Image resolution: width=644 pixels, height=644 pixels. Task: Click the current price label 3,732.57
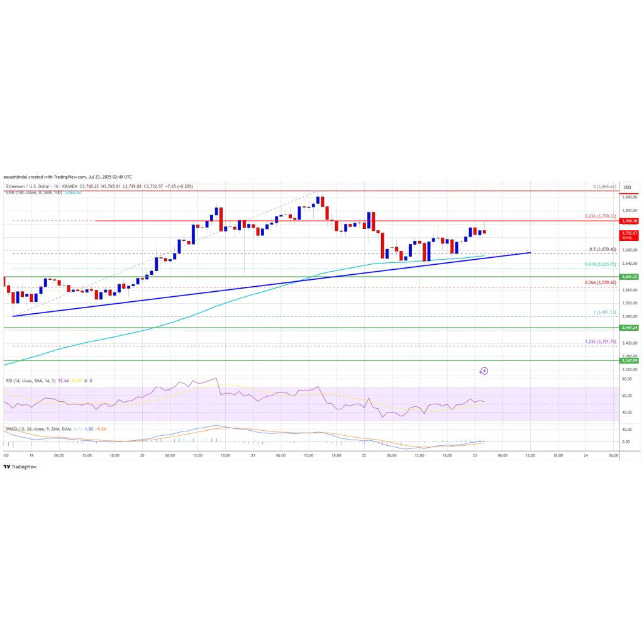click(x=629, y=235)
